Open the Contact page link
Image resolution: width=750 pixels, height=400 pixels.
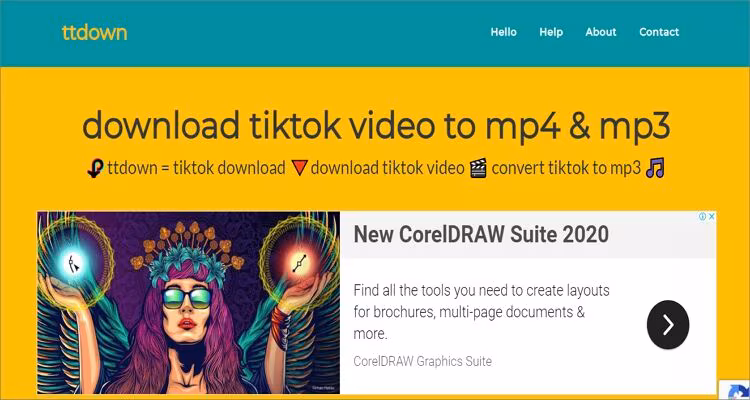pyautogui.click(x=659, y=32)
